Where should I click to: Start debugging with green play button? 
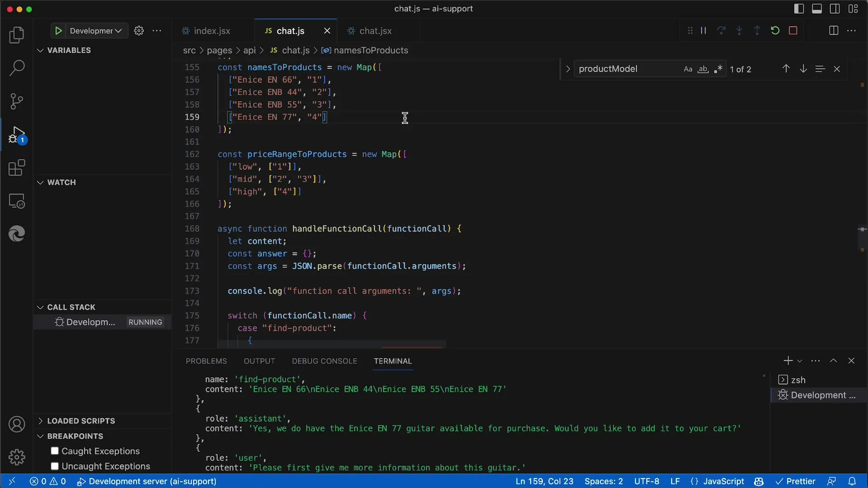click(58, 31)
